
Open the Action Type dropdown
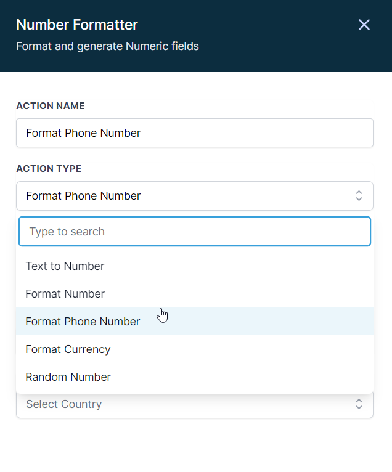[x=195, y=196]
